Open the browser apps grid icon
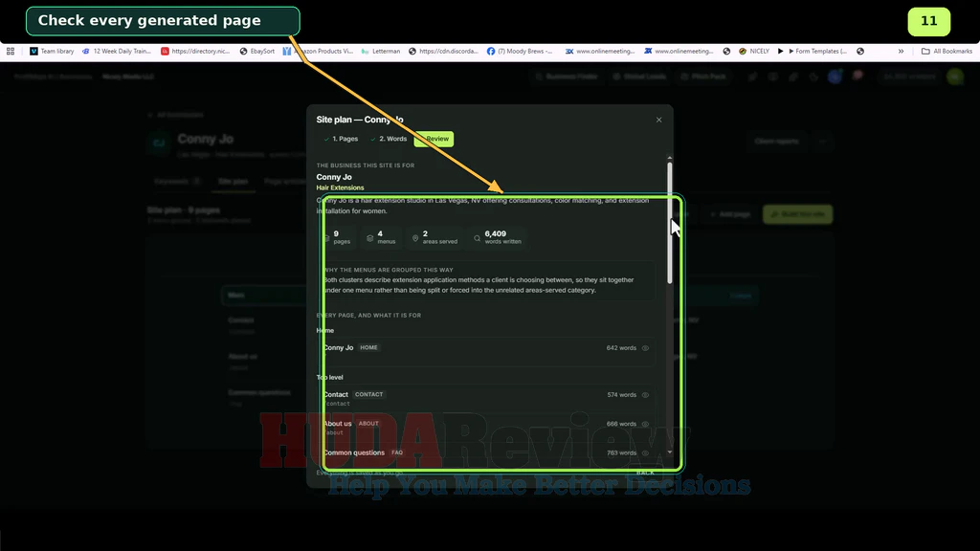 (x=11, y=52)
